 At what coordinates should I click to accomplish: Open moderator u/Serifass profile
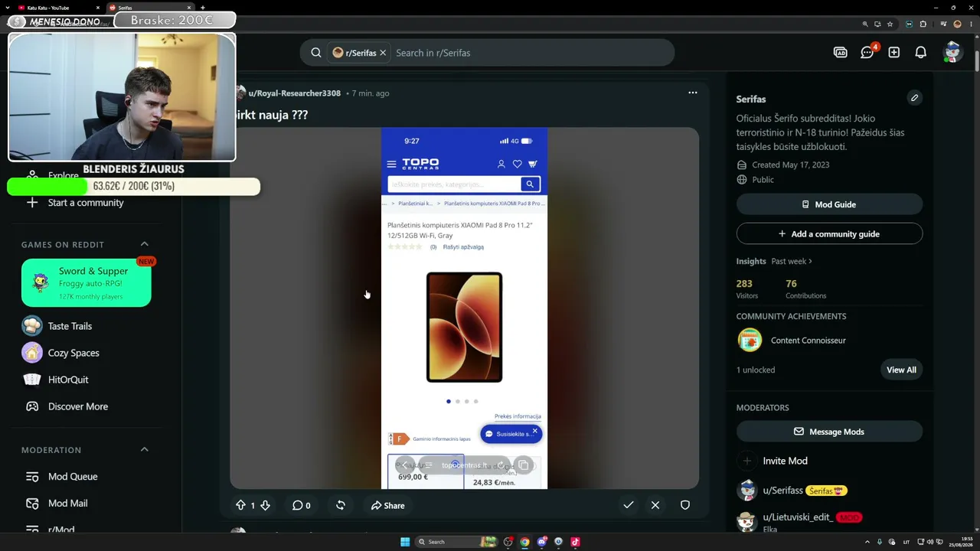point(782,491)
